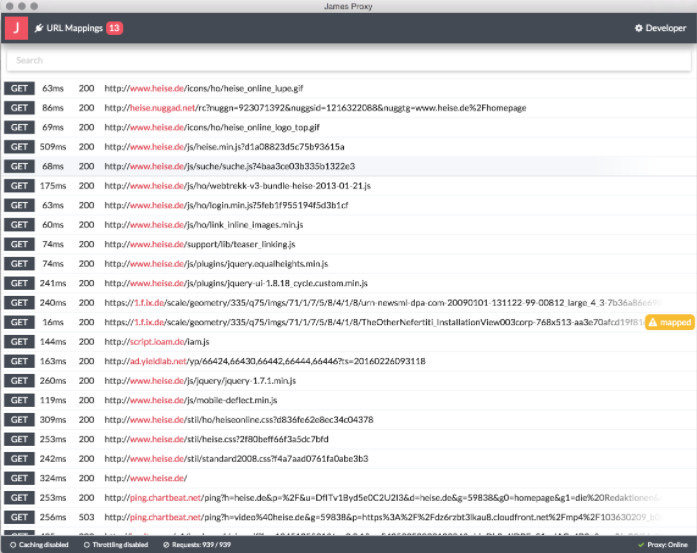Click GET badge of 175ms row
The image size is (697, 553).
(x=19, y=186)
